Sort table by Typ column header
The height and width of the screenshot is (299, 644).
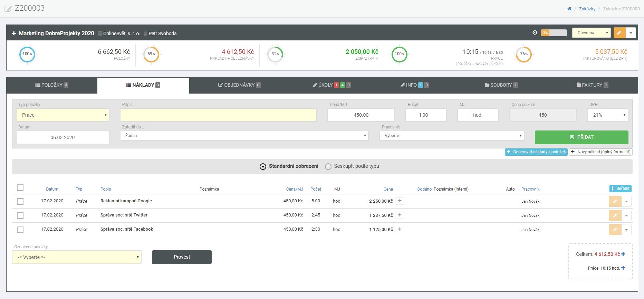pos(79,189)
